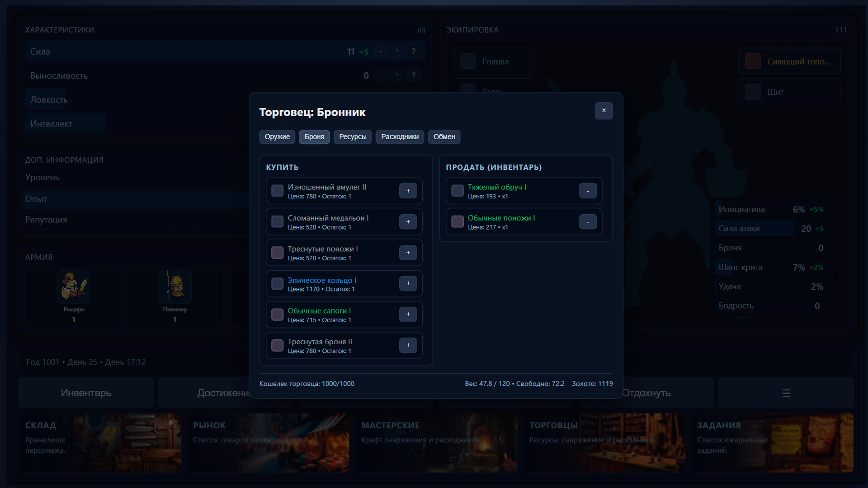Check the Тяжелый обруч I checkbox
This screenshot has width=868, height=488.
[457, 191]
